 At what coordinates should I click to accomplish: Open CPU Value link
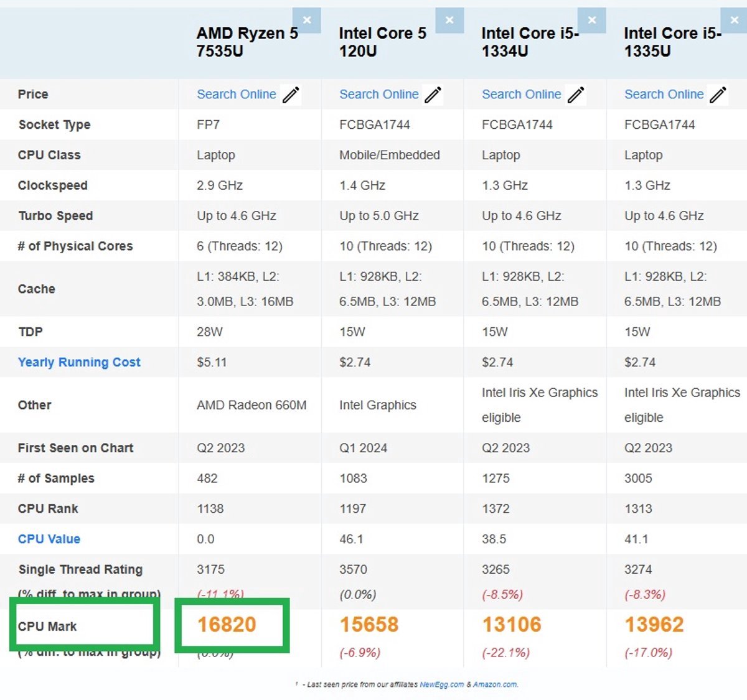[49, 539]
